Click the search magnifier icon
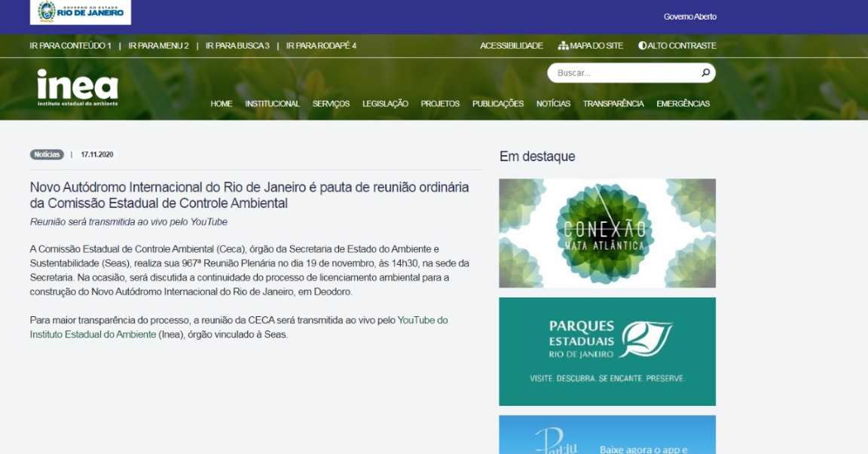This screenshot has height=454, width=868. click(x=705, y=73)
